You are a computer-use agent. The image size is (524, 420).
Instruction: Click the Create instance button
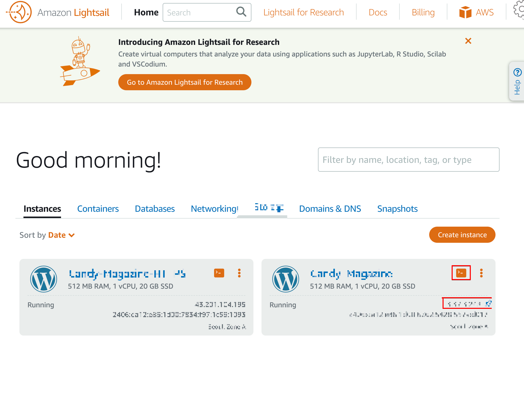462,235
